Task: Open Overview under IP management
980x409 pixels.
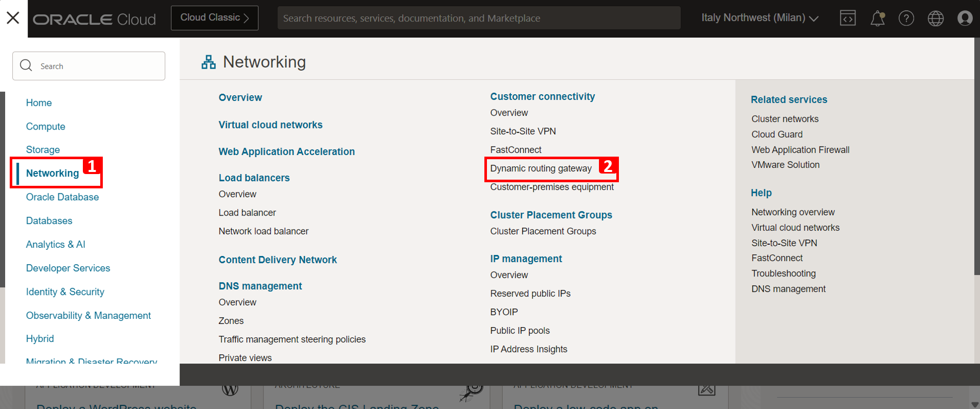Action: point(509,275)
